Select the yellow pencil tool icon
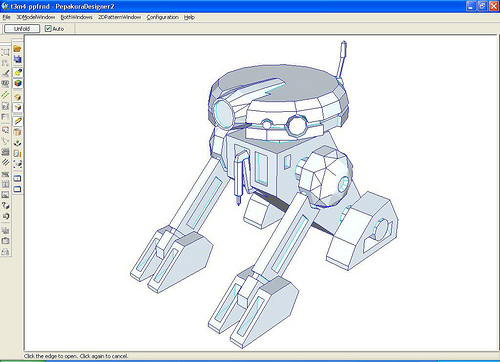The height and width of the screenshot is (362, 500). click(18, 121)
